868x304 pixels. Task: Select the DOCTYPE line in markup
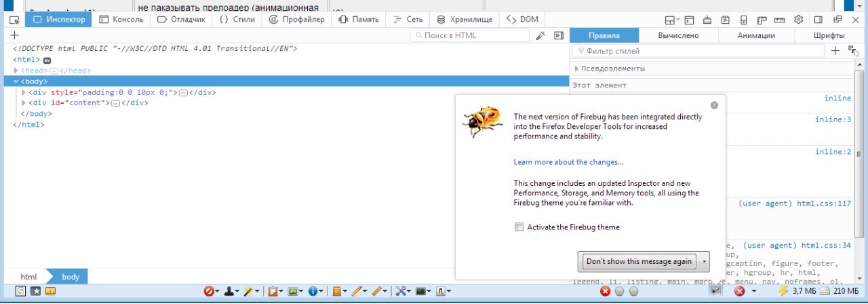click(155, 49)
